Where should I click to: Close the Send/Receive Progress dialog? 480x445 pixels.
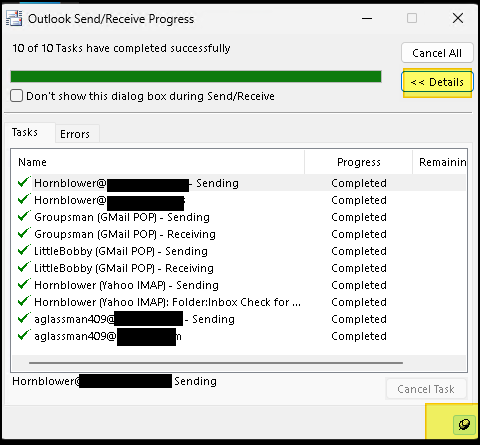tap(458, 18)
